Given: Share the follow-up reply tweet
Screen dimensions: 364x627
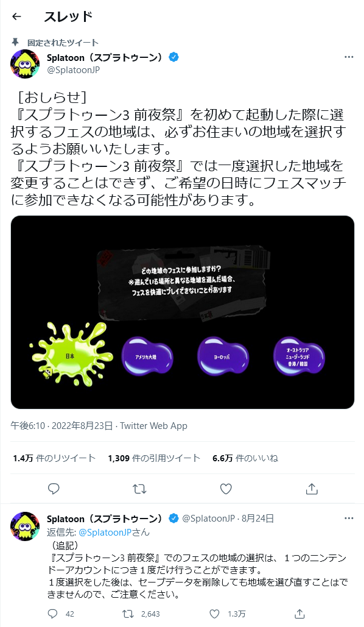Looking at the screenshot, I should [x=299, y=614].
